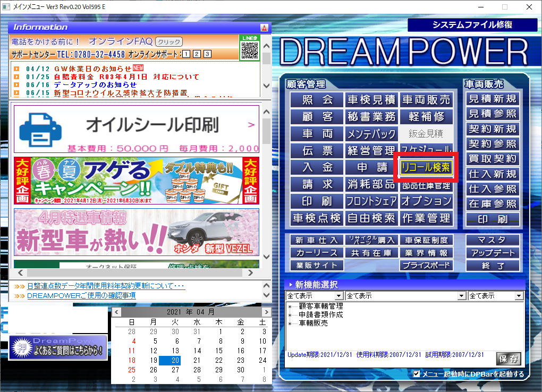The width and height of the screenshot is (542, 392).
Task: Toggle メニュー起動時にDPBarを起動する checkbox
Action: click(x=417, y=374)
